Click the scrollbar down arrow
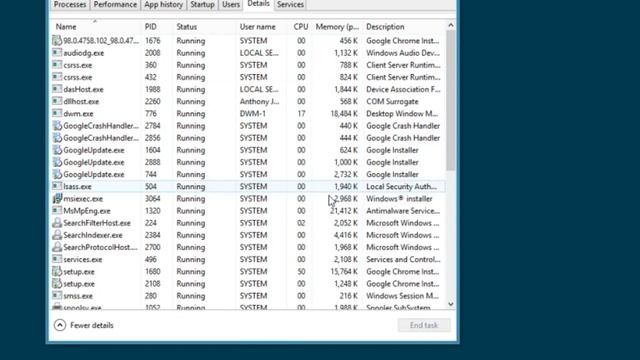The image size is (640, 360). 451,304
